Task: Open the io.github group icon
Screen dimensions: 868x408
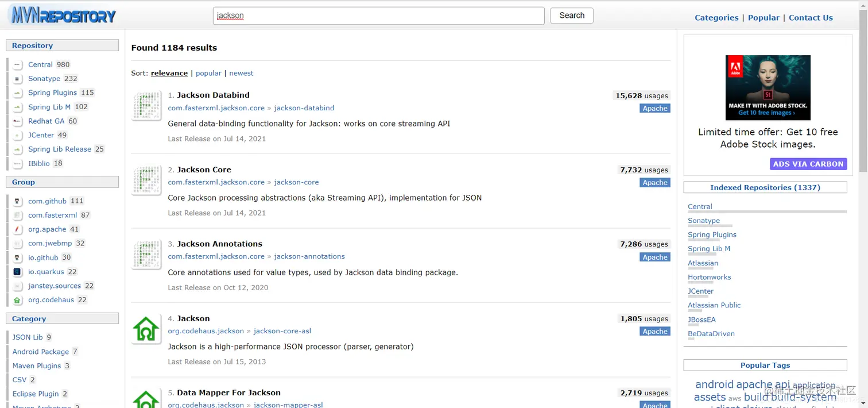Action: point(18,257)
